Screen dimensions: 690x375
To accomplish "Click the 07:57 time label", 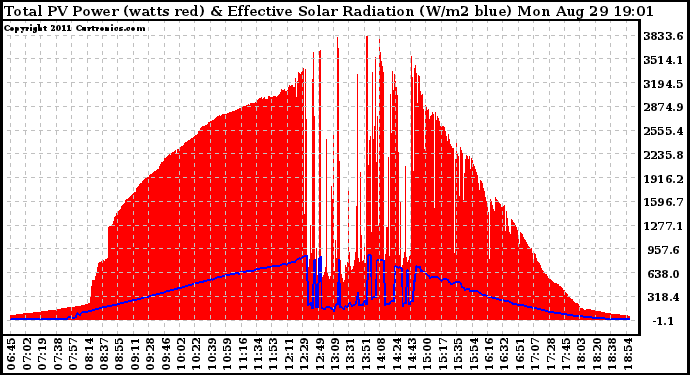I will pyautogui.click(x=73, y=354).
